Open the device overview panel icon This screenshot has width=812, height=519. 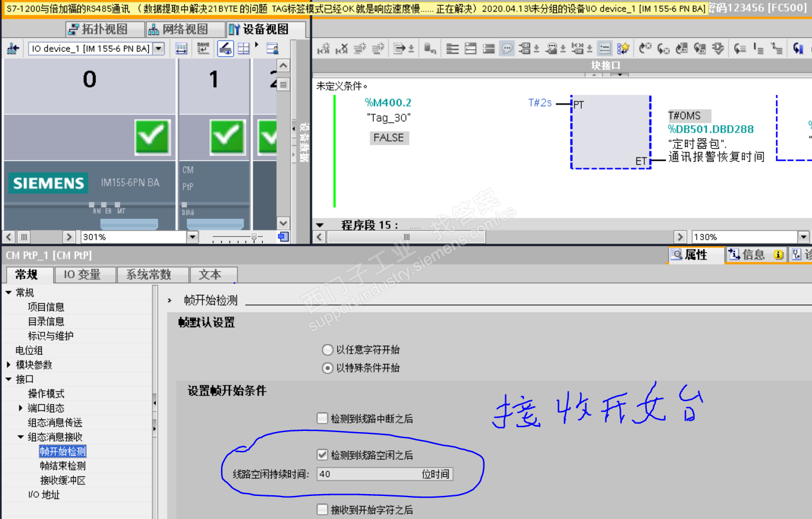pos(273,49)
